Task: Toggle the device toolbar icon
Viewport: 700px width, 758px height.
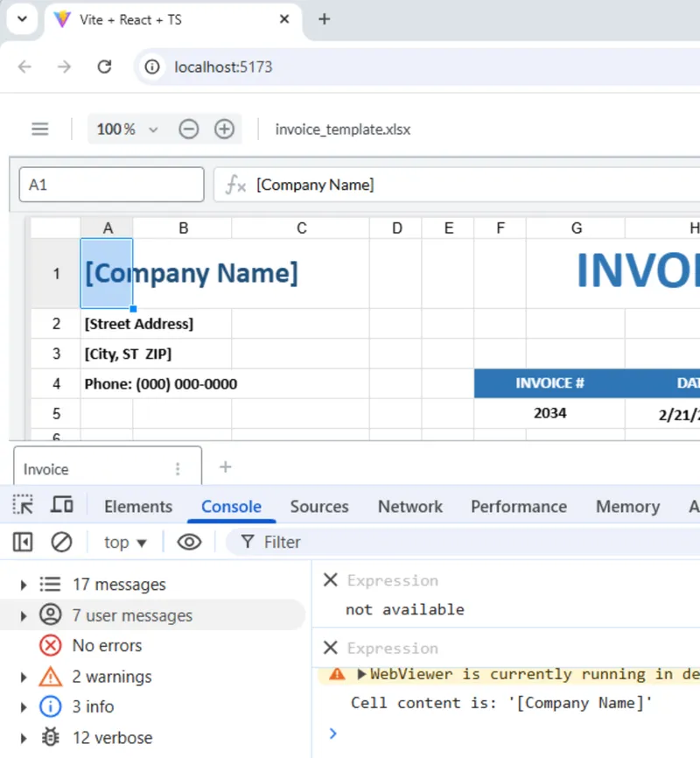Action: pos(62,505)
